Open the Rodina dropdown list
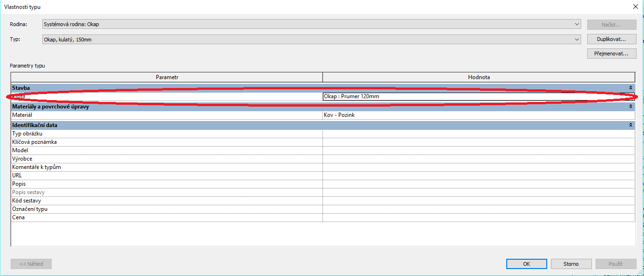644x276 pixels. coord(577,24)
